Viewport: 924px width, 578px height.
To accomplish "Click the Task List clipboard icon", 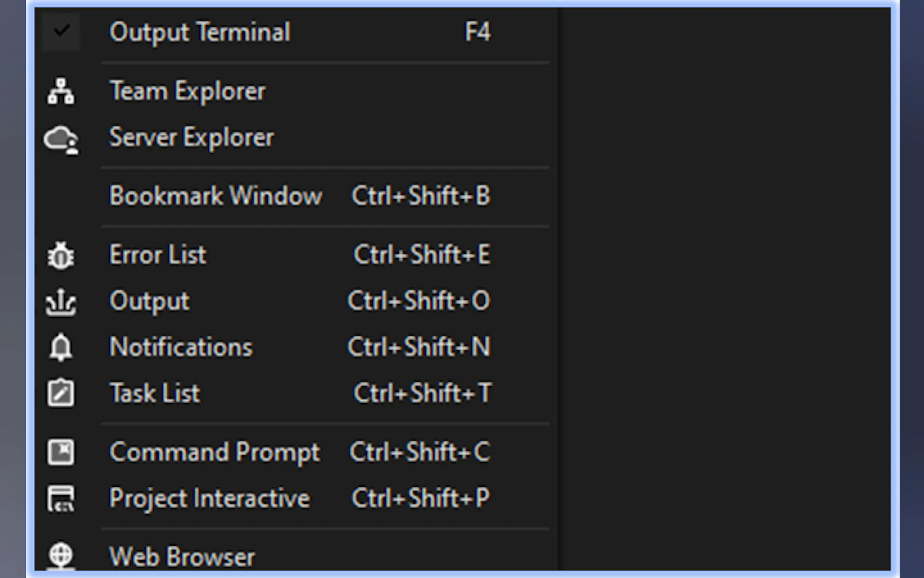I will 61,393.
